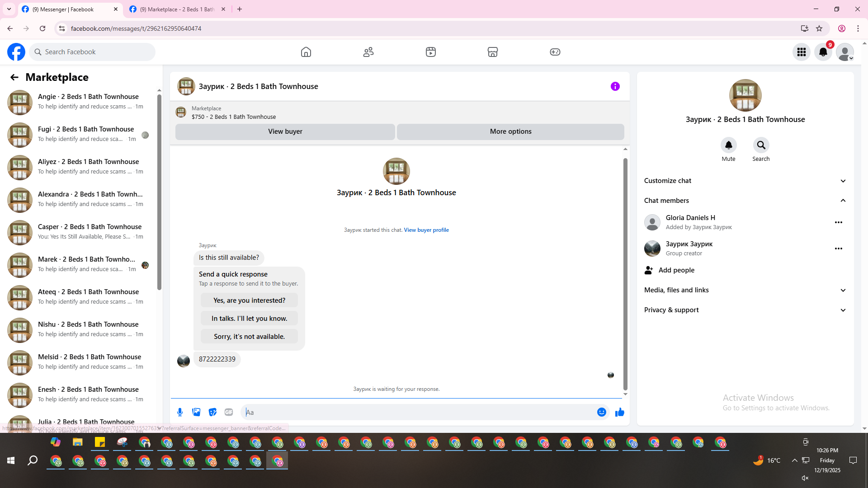Switch to the Marketplace 2 Beds browser tab

[177, 9]
